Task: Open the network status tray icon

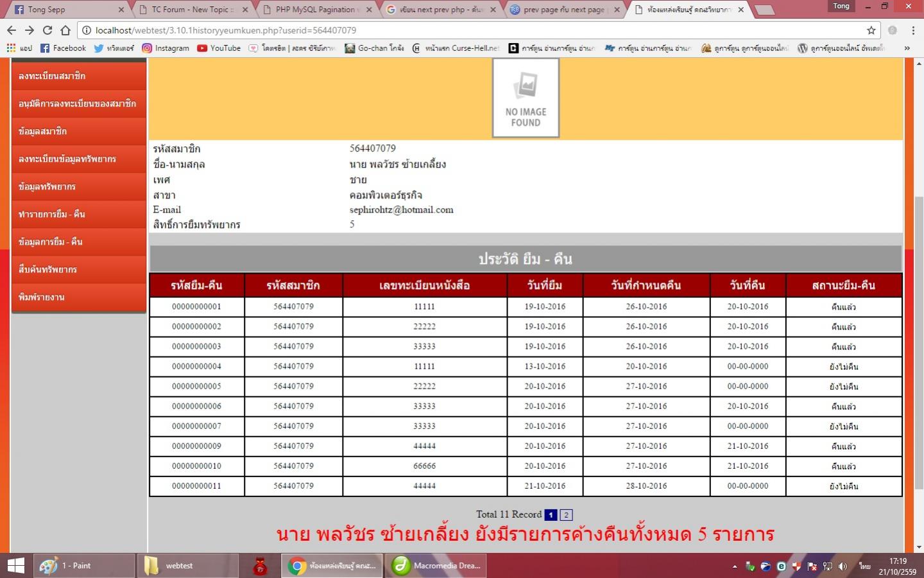Action: click(x=827, y=566)
